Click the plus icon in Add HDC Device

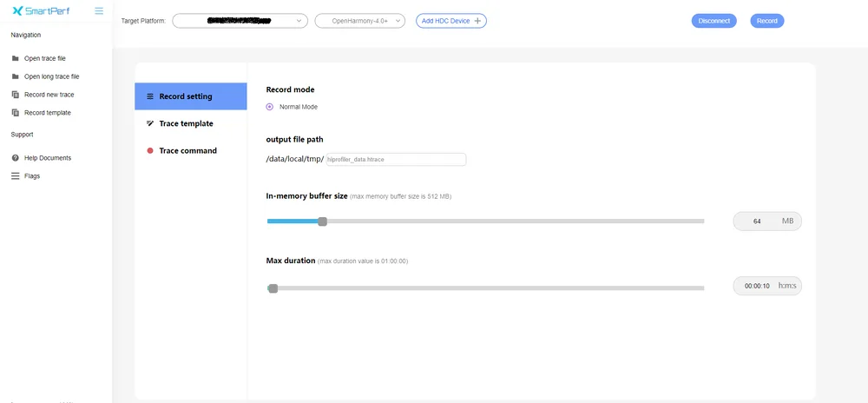pos(478,21)
